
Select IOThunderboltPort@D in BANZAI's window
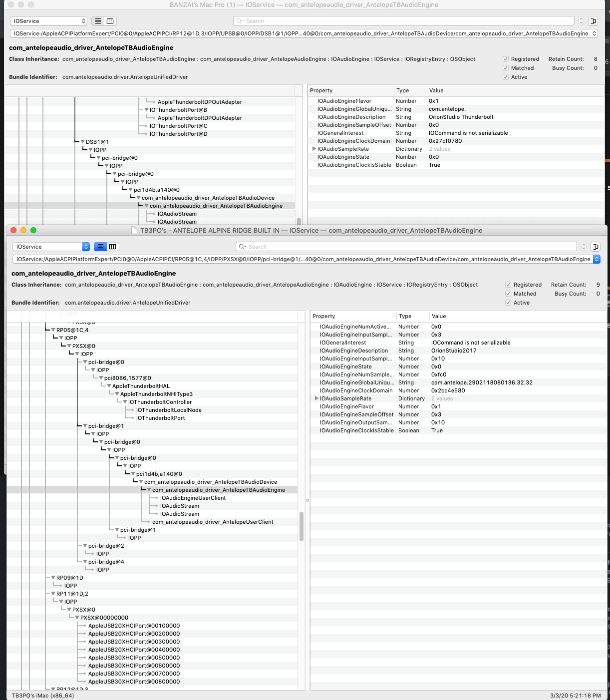point(178,134)
